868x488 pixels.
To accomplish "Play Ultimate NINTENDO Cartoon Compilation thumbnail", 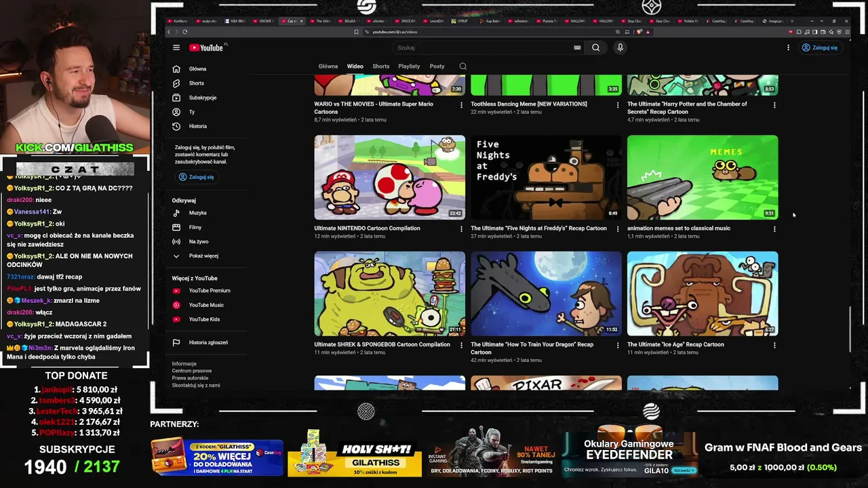I will 390,177.
